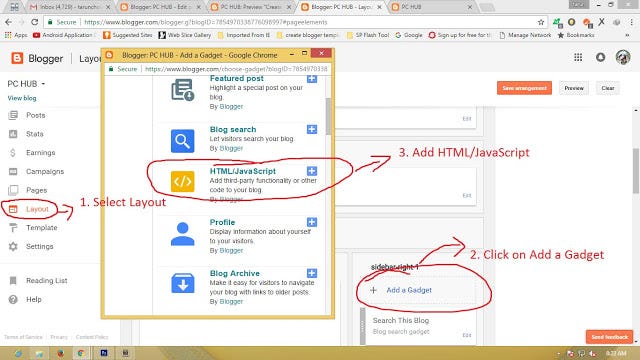Add the Blog search gadget plus icon
The width and height of the screenshot is (640, 360).
point(312,129)
